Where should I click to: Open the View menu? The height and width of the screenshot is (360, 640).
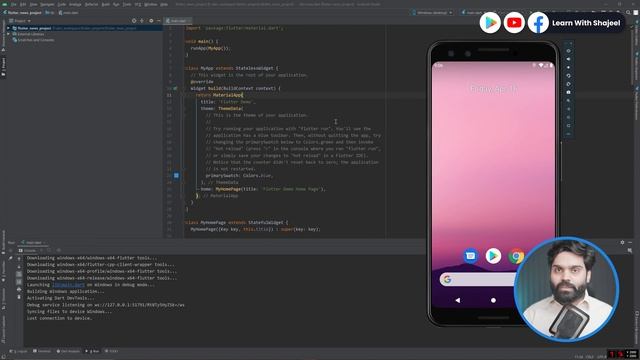pos(33,4)
